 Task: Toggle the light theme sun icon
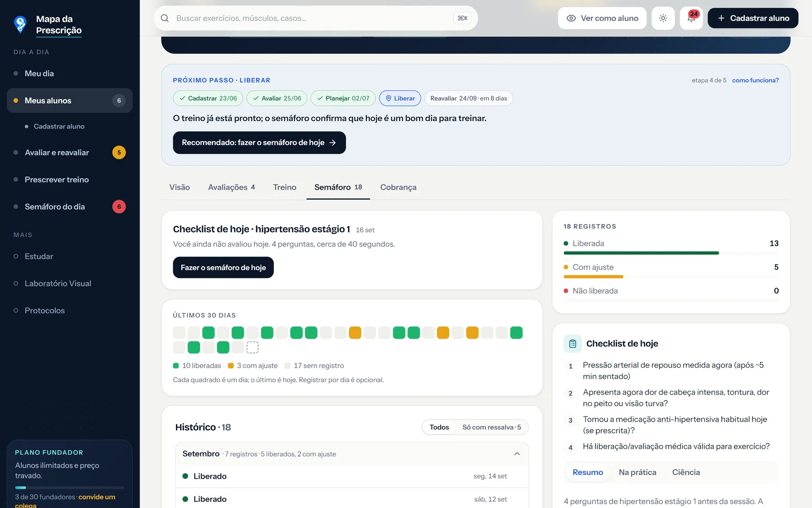pos(663,18)
